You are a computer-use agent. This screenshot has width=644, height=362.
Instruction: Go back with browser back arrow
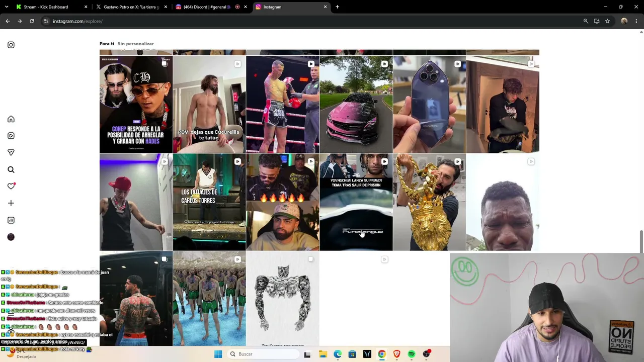8,21
